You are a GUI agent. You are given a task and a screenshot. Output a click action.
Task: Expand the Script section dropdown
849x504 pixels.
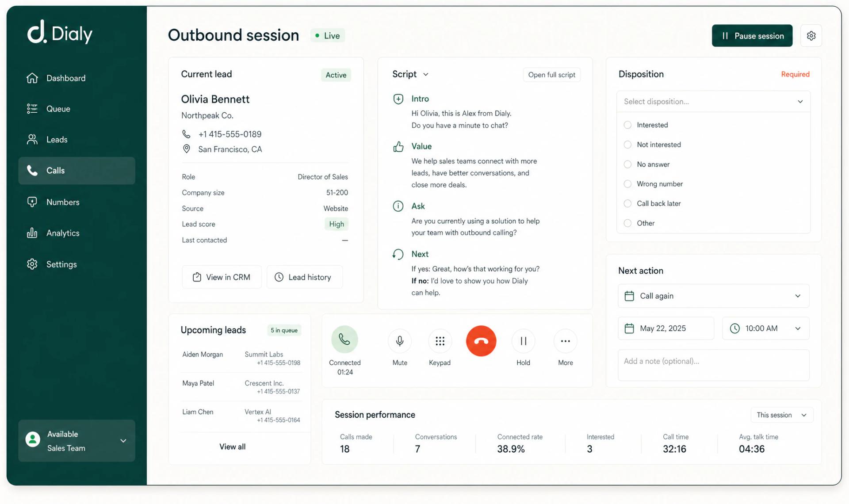point(425,74)
